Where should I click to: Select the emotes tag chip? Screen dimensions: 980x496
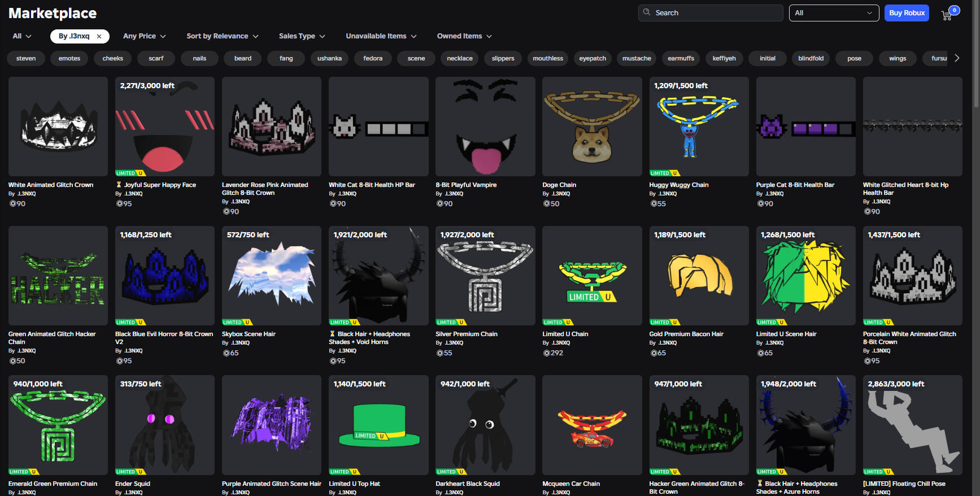click(x=69, y=58)
